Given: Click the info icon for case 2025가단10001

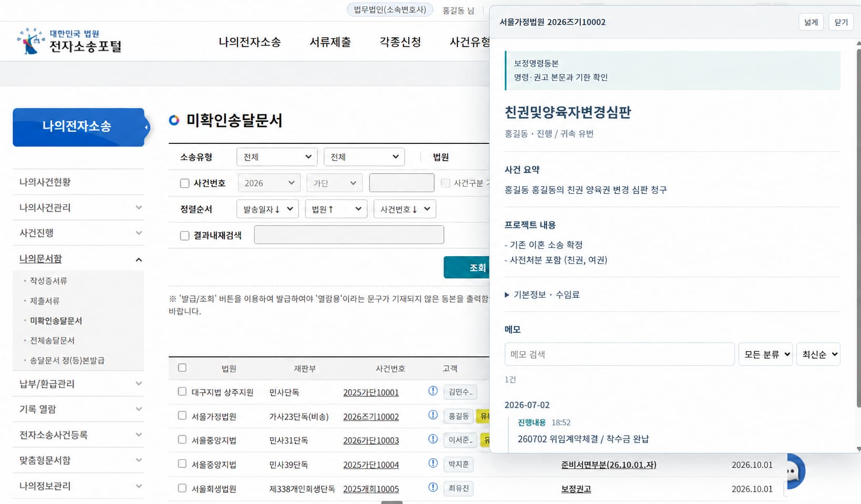Looking at the screenshot, I should coord(433,391).
